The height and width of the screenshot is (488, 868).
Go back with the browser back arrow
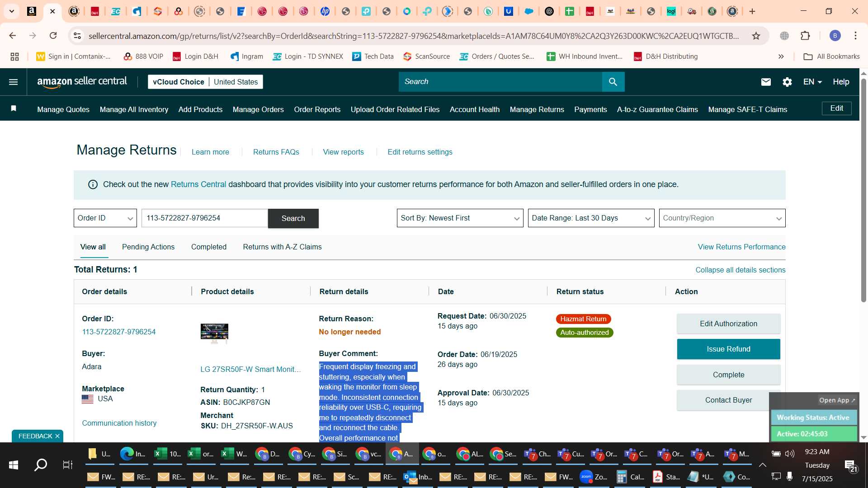click(13, 36)
